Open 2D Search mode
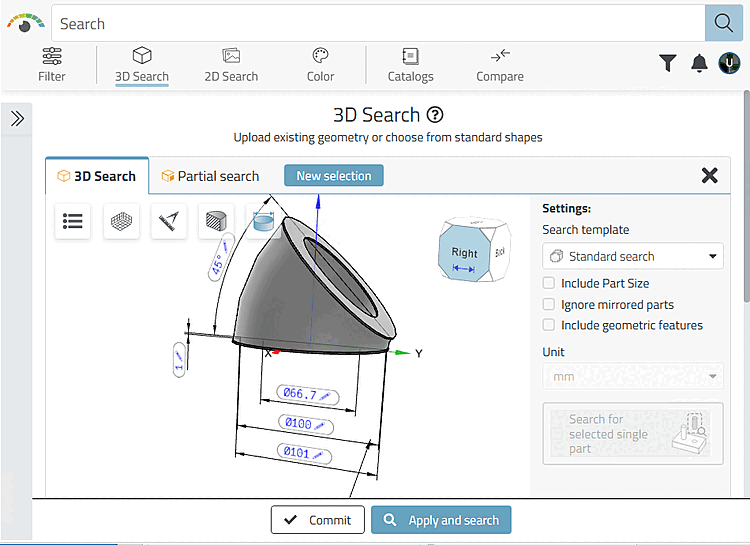 tap(231, 65)
